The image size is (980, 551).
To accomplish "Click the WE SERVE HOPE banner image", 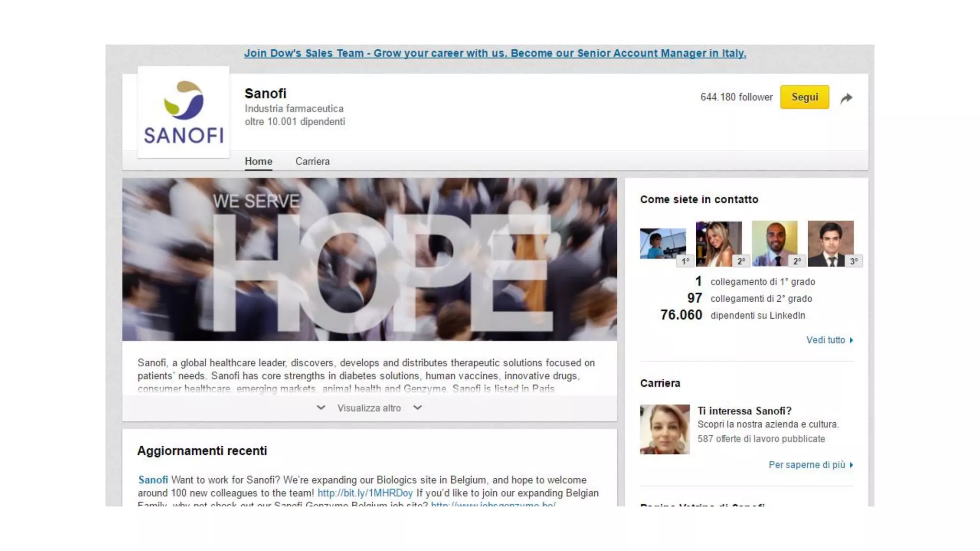I will coord(369,260).
